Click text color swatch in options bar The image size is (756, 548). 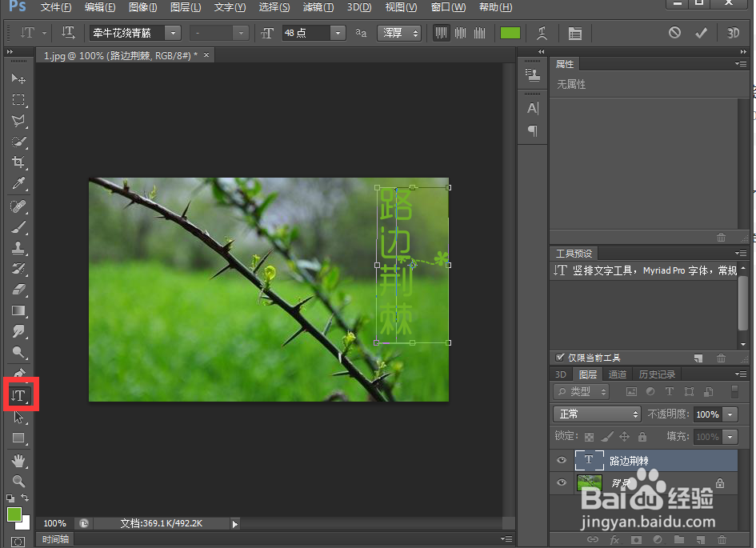coord(510,33)
